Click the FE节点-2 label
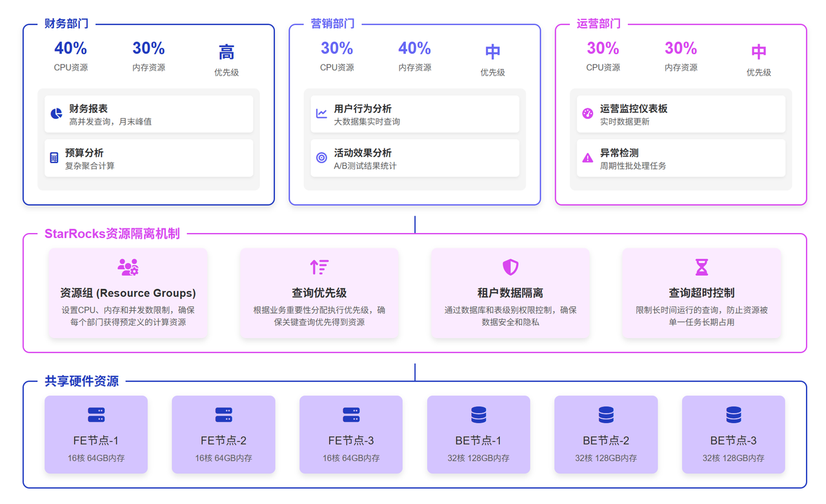 coord(224,441)
